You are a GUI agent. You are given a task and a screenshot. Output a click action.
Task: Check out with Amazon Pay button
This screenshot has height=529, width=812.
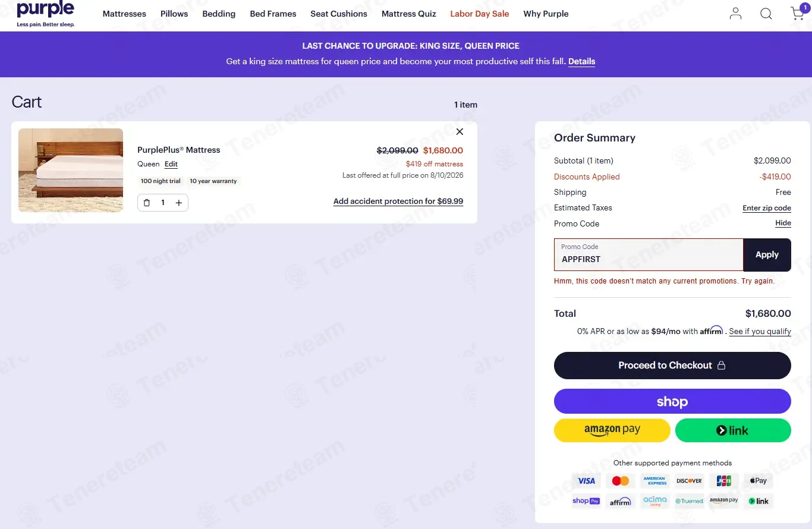coord(612,430)
